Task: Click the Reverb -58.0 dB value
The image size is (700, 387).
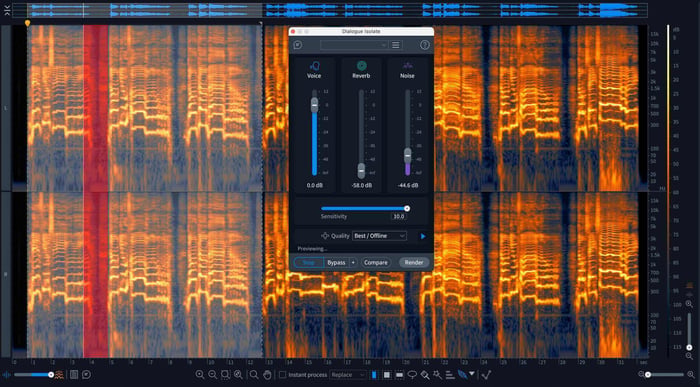Action: tap(362, 185)
